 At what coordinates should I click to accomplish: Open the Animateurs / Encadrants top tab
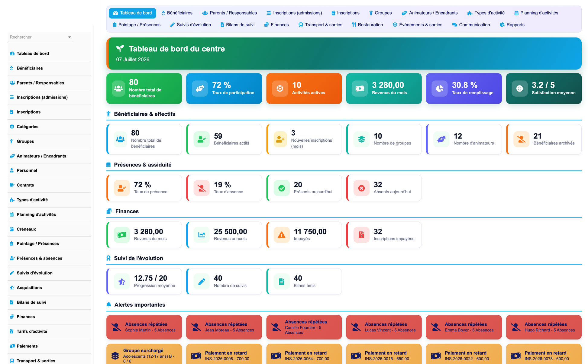[429, 13]
